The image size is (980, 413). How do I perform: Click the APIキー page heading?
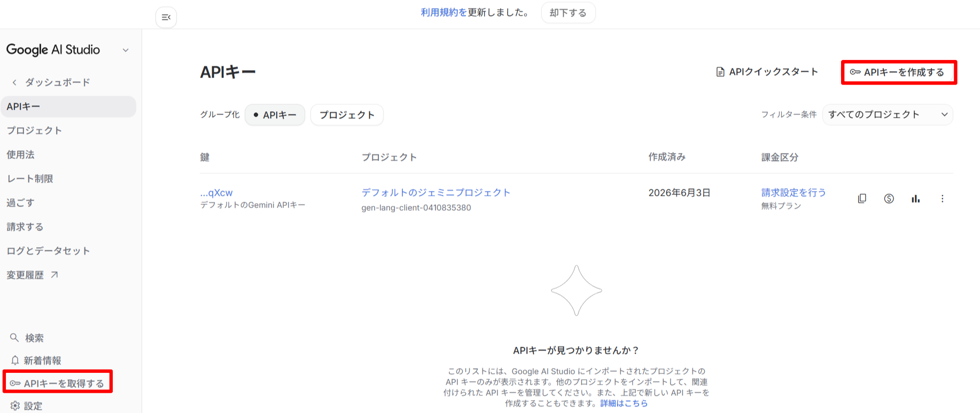click(x=228, y=72)
